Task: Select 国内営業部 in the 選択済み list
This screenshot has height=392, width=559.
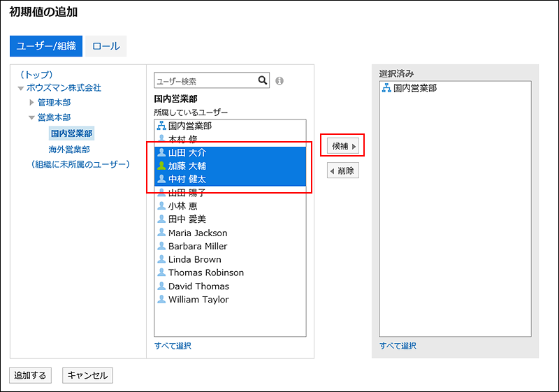Action: [x=414, y=88]
